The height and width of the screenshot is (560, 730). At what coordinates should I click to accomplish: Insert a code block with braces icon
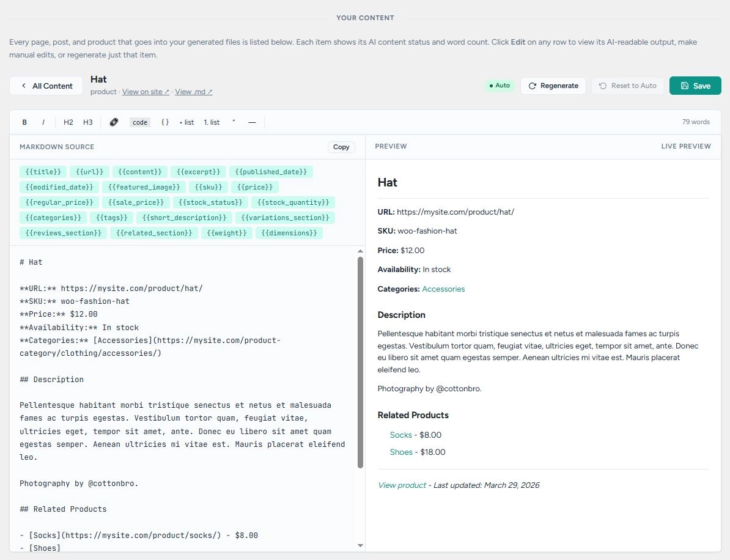(x=165, y=122)
